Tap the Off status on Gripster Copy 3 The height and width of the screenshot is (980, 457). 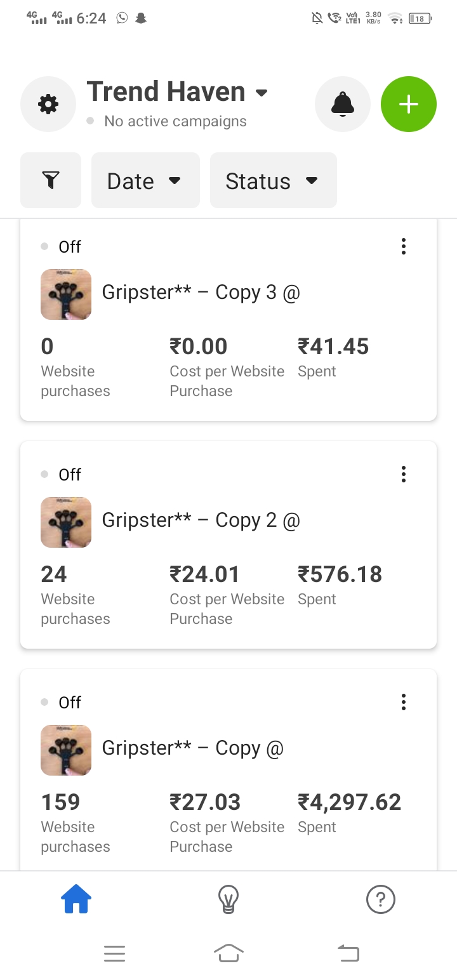click(69, 247)
